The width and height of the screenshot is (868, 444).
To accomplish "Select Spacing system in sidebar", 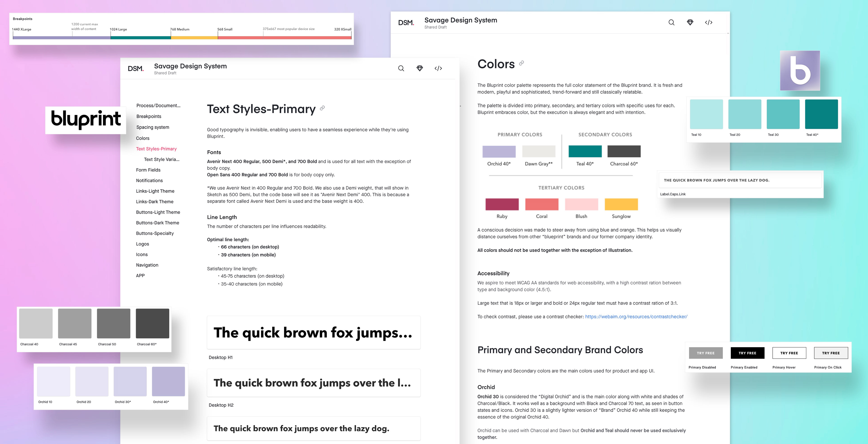I will [x=153, y=127].
